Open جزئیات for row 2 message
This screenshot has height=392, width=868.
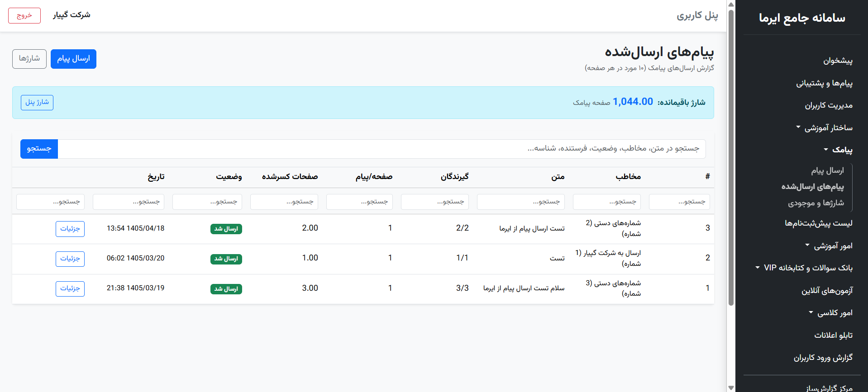[x=70, y=259]
